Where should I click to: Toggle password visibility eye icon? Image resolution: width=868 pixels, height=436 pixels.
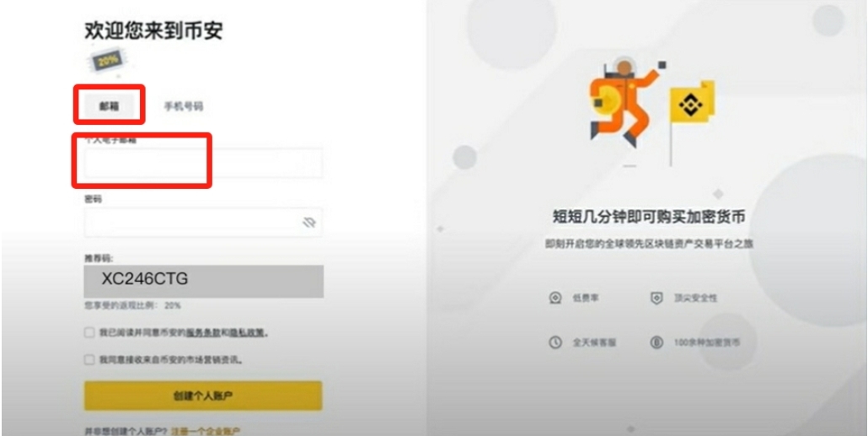coord(309,222)
